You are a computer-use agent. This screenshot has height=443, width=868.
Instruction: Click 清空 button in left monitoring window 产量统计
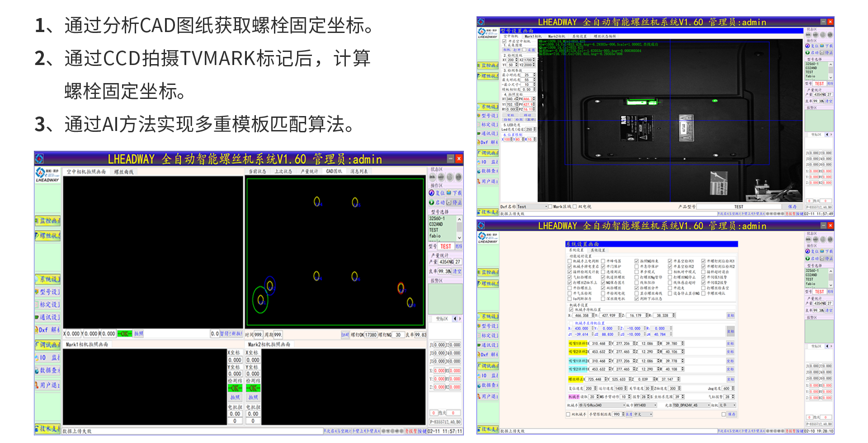[x=458, y=271]
